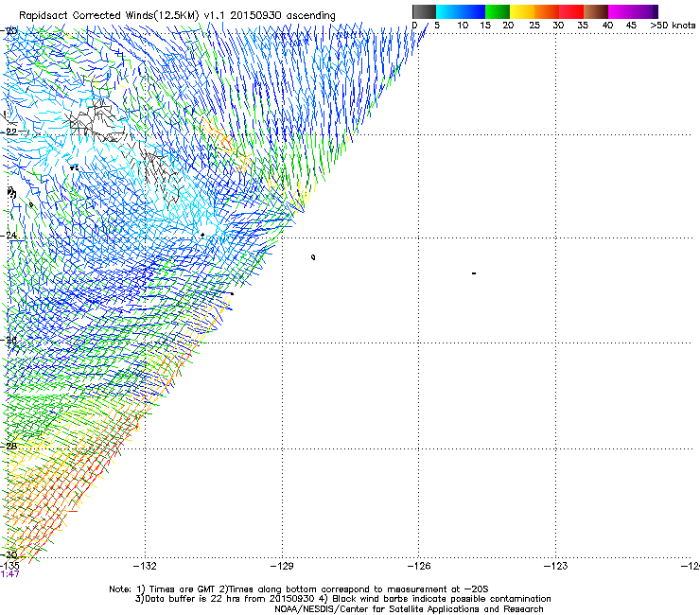
Task: Select the cyan 5-10 knots color band
Action: point(448,11)
